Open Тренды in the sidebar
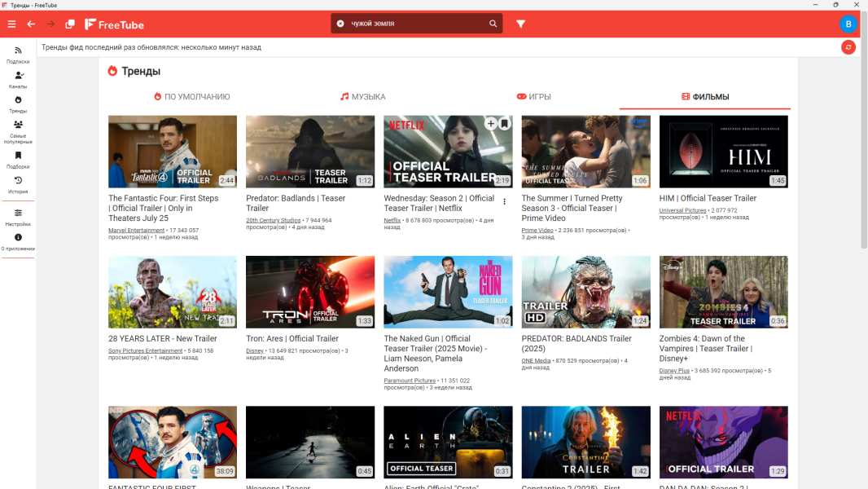This screenshot has width=868, height=489. (x=18, y=104)
